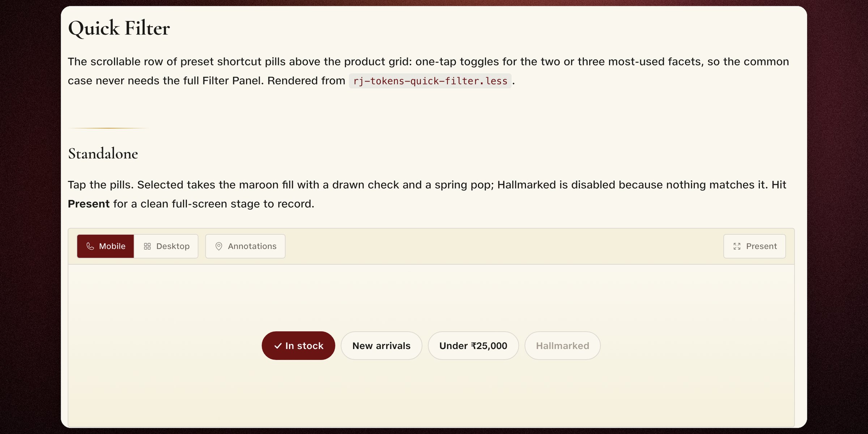Click the bold Present word in the description
The image size is (868, 434).
coord(89,204)
